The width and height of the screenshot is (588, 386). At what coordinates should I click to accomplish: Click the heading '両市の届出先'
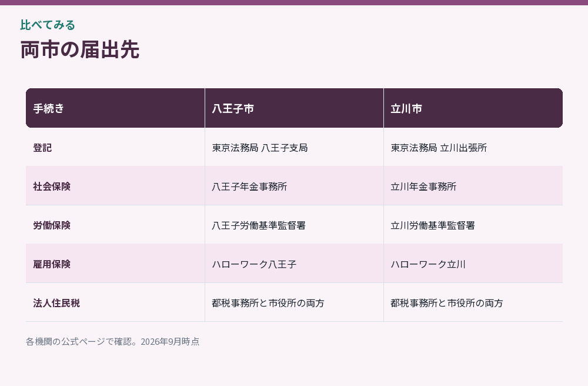click(80, 49)
